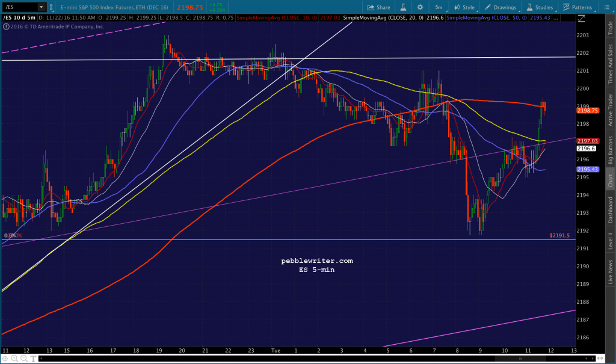This screenshot has width=616, height=364.
Task: Click the O: 2199.25 open value
Action: click(x=112, y=17)
